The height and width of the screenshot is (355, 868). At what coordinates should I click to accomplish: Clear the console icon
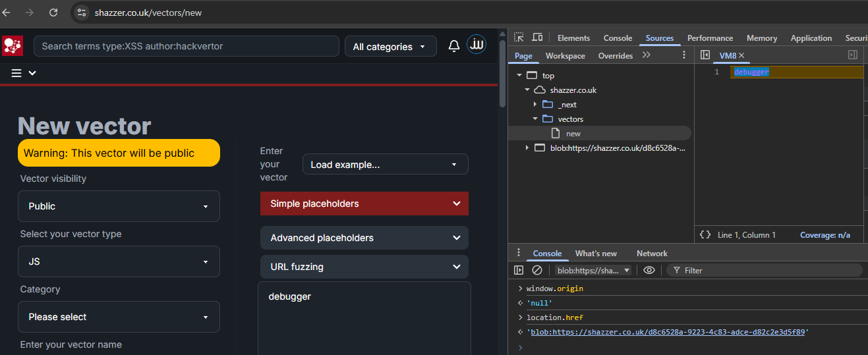[537, 270]
